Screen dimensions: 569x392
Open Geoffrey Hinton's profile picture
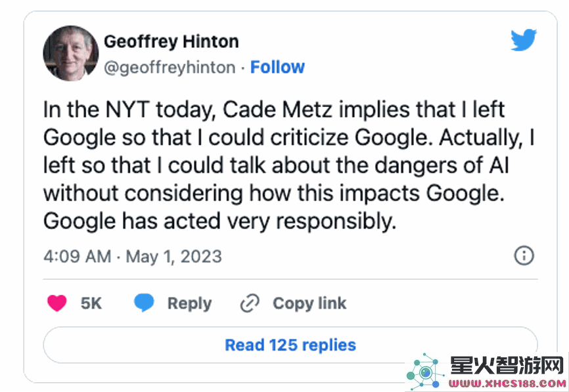click(x=71, y=53)
